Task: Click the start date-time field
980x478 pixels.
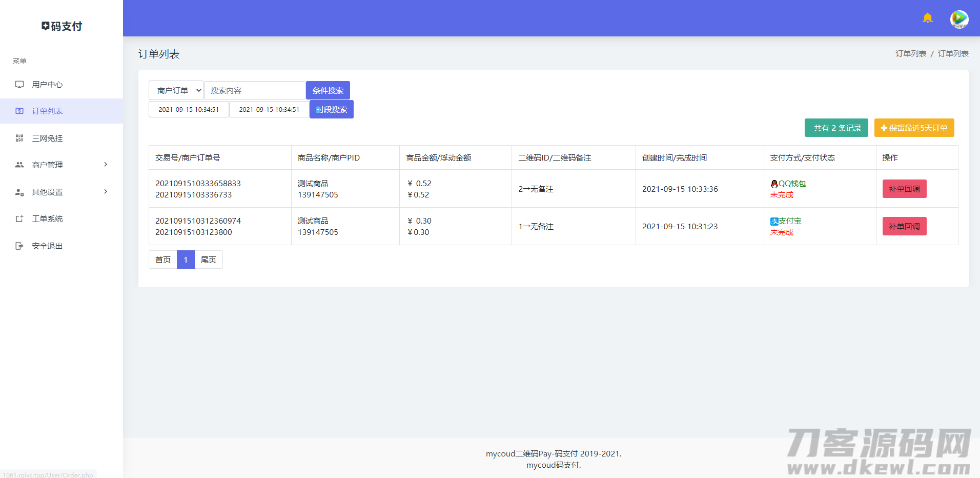Action: coord(189,109)
